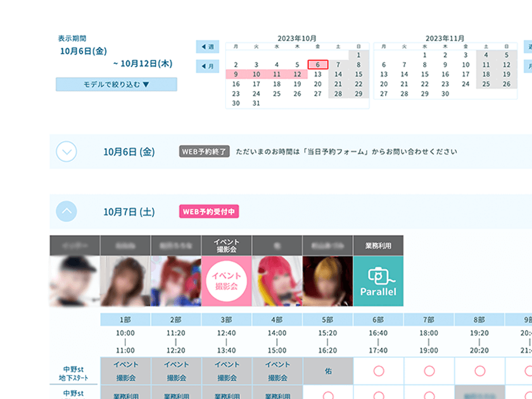Click the WEB予約受付中 badge
This screenshot has width=532, height=399.
(x=209, y=212)
